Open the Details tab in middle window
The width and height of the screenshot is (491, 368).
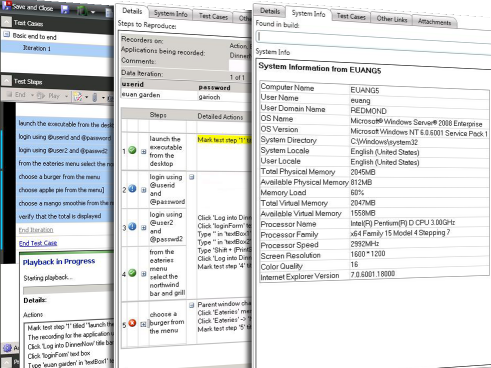point(132,11)
